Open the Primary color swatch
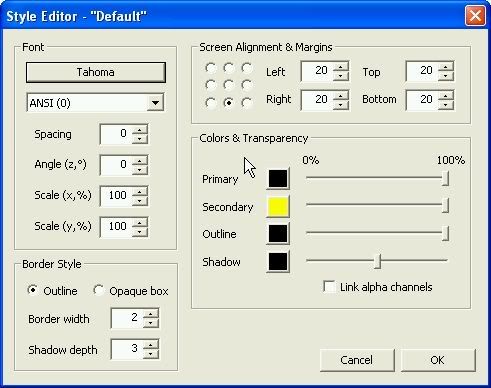Image resolution: width=491 pixels, height=388 pixels. click(278, 179)
